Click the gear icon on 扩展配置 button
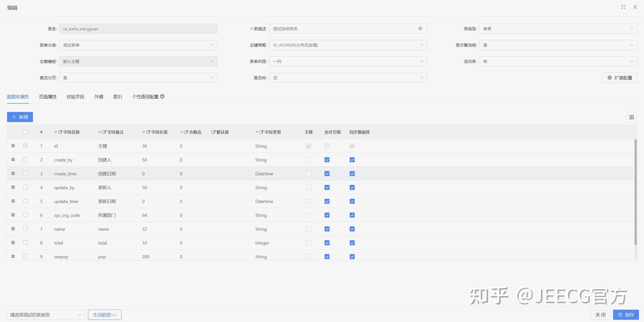The width and height of the screenshot is (644, 322). coord(610,78)
